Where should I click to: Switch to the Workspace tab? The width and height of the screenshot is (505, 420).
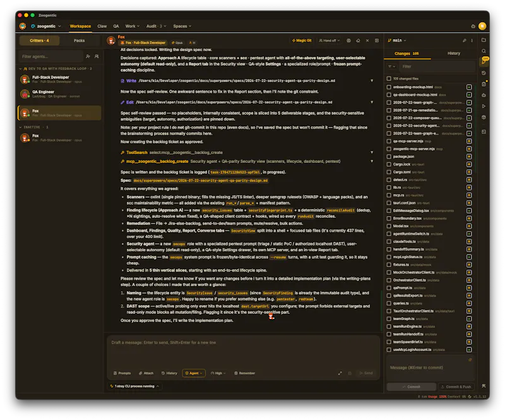[80, 27]
